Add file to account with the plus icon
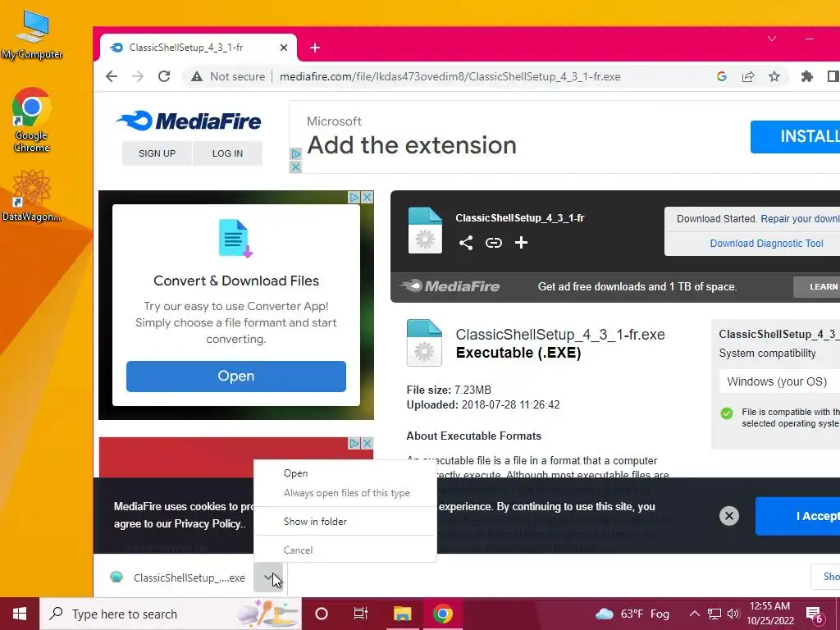The height and width of the screenshot is (630, 840). click(x=521, y=243)
